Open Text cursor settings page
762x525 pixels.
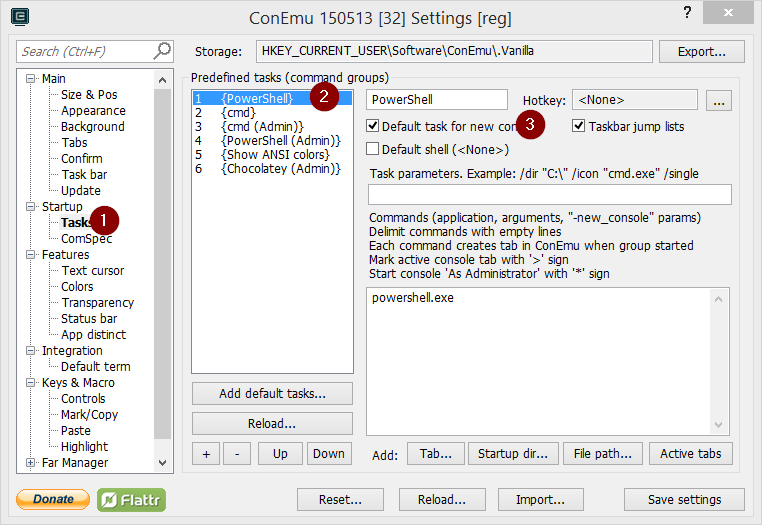(92, 271)
